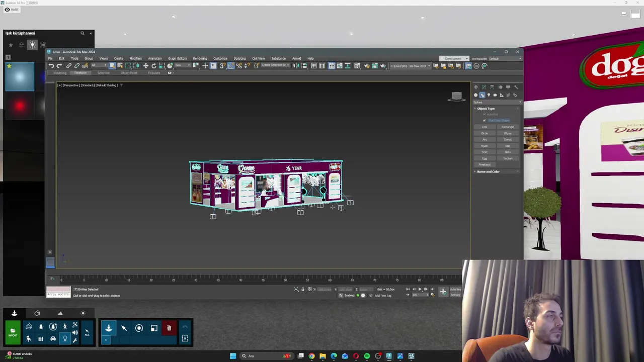The width and height of the screenshot is (644, 362).
Task: Choose the Lumion lights bulb category icon
Action: point(65,339)
